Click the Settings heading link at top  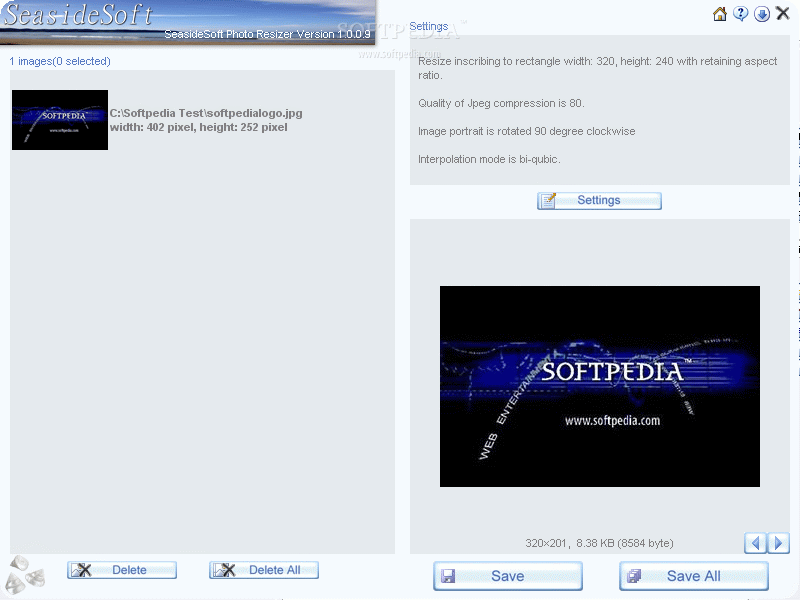(x=429, y=26)
